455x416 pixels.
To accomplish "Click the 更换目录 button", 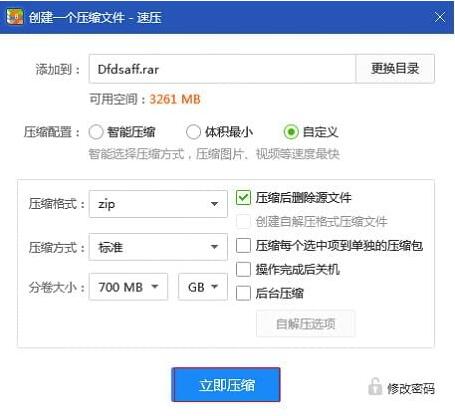I will (395, 69).
